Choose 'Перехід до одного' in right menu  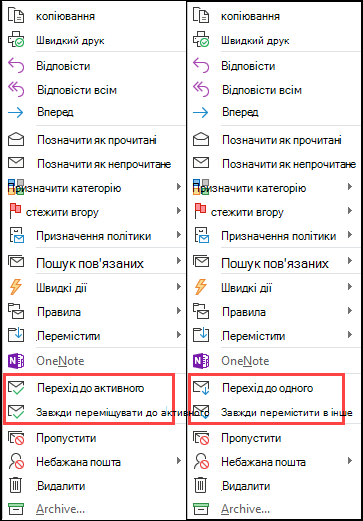pos(268,388)
